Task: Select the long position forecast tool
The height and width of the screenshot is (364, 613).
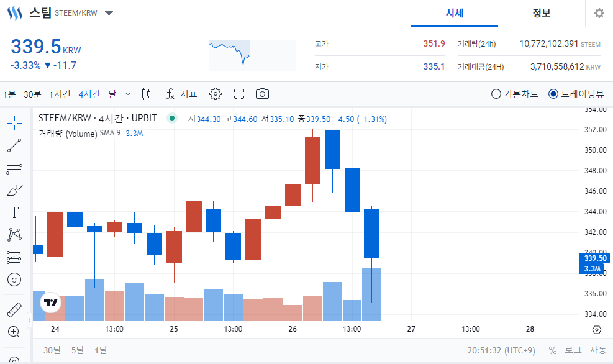Action: [x=14, y=257]
